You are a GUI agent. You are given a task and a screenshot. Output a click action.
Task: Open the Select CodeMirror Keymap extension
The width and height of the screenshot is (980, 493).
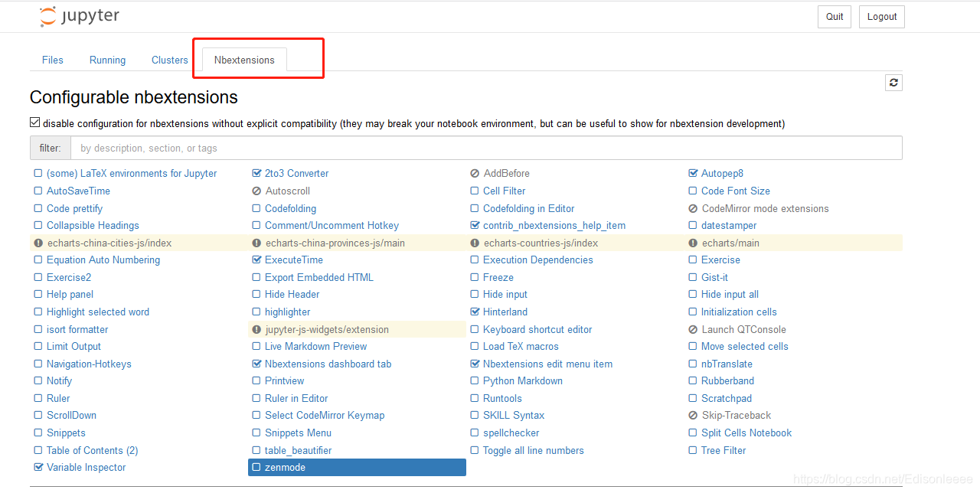(x=325, y=416)
